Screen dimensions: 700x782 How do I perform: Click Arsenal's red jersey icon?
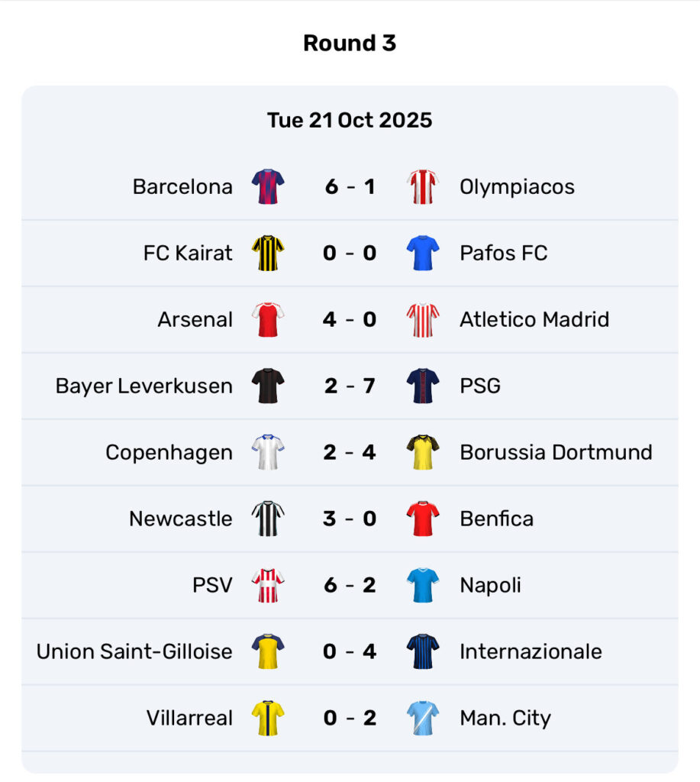click(268, 319)
